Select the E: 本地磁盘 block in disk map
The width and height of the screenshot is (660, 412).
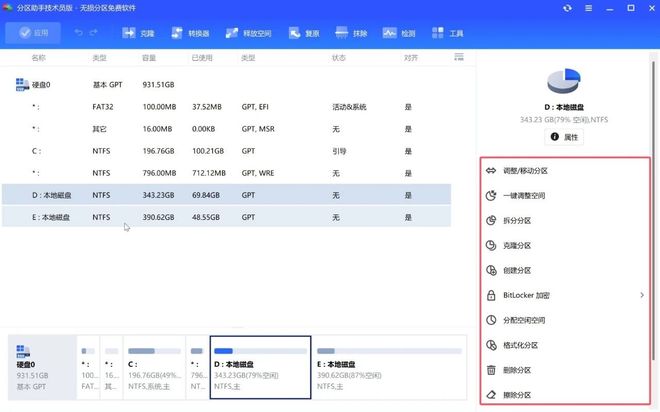(x=390, y=367)
